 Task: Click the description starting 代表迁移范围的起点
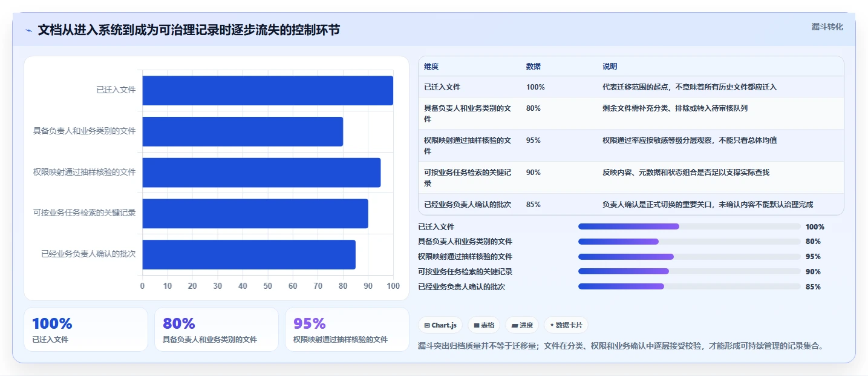(690, 87)
